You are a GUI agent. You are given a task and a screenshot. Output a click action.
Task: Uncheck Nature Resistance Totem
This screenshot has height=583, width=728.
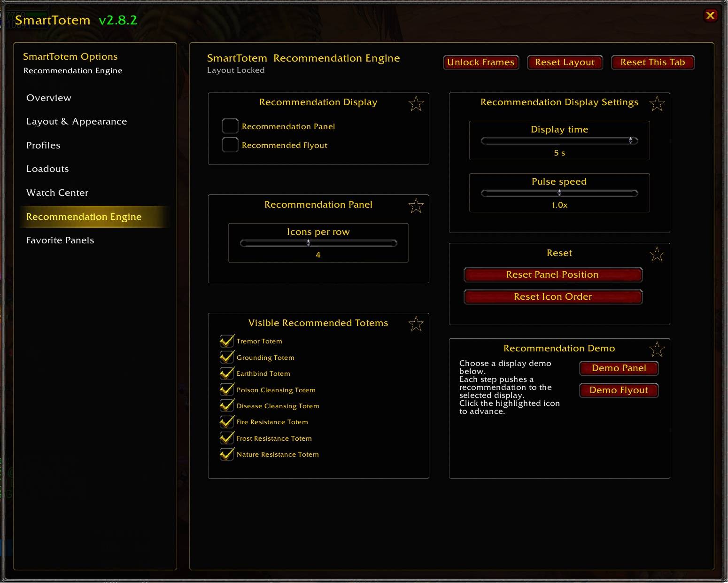227,454
